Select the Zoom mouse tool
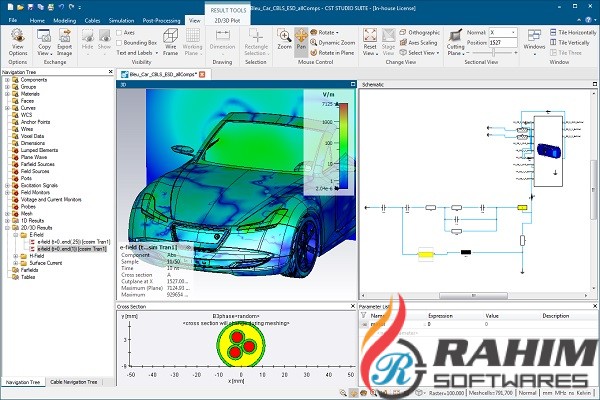This screenshot has width=600, height=400. 284,39
